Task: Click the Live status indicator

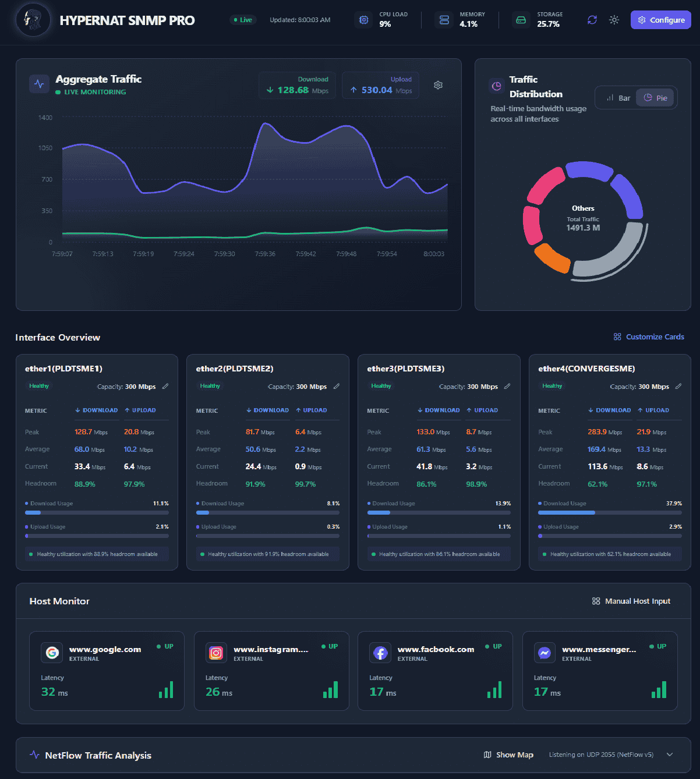Action: click(x=242, y=19)
